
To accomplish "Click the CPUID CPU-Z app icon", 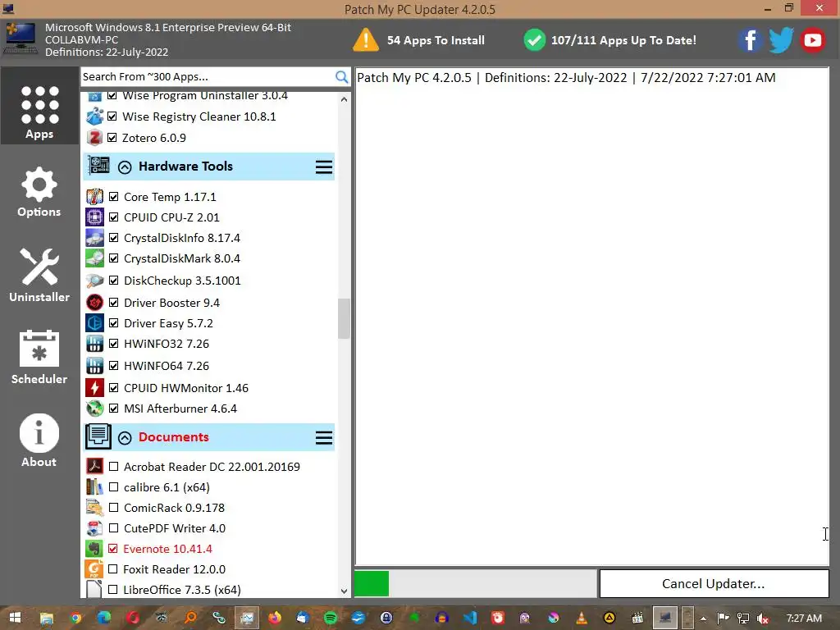I will coord(95,217).
